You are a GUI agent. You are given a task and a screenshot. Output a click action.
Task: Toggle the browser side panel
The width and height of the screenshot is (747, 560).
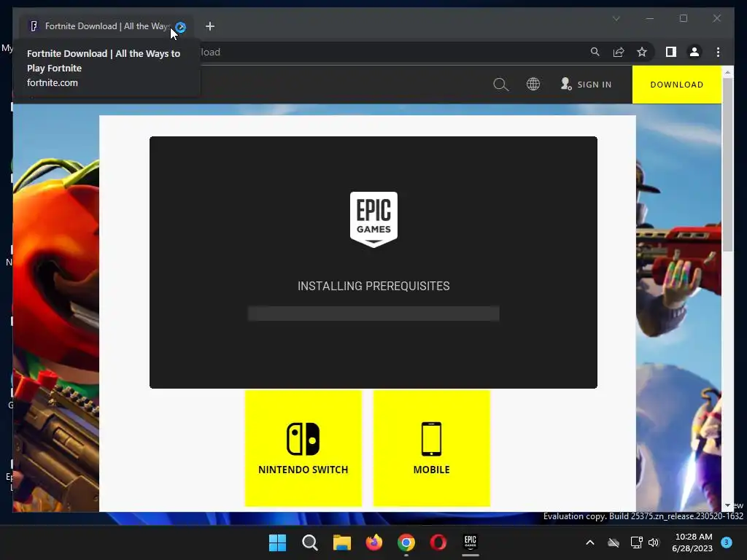671,52
